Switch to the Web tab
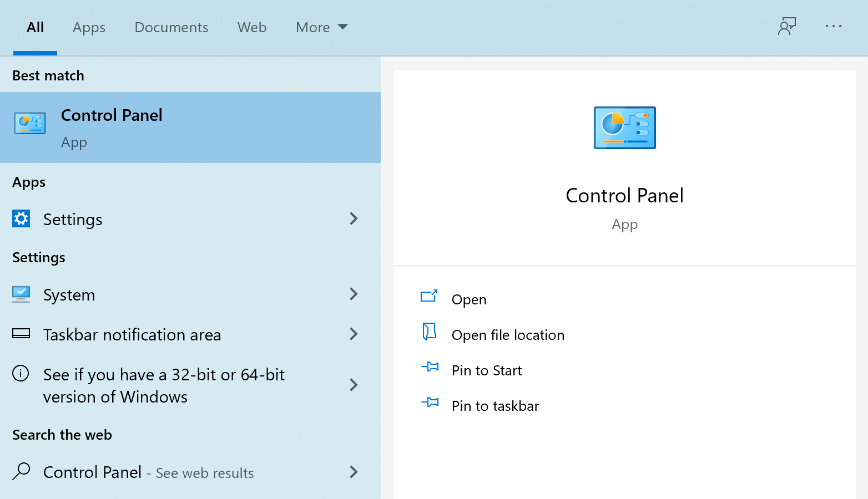Viewport: 868px width, 499px height. click(252, 27)
